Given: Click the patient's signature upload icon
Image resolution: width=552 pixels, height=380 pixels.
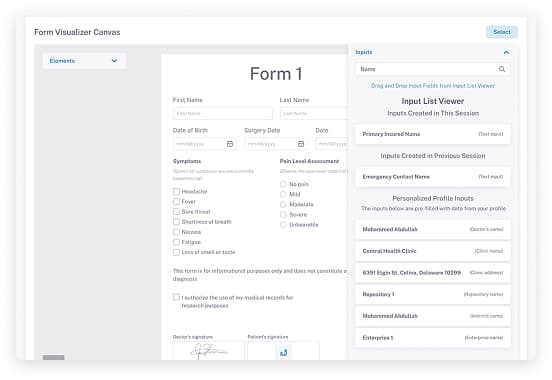Looking at the screenshot, I should coord(283,352).
